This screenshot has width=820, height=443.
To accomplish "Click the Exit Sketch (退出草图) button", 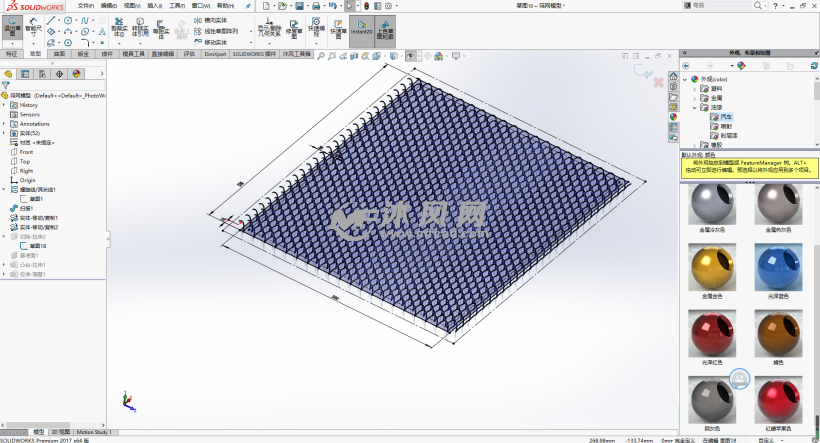I will coord(12,29).
